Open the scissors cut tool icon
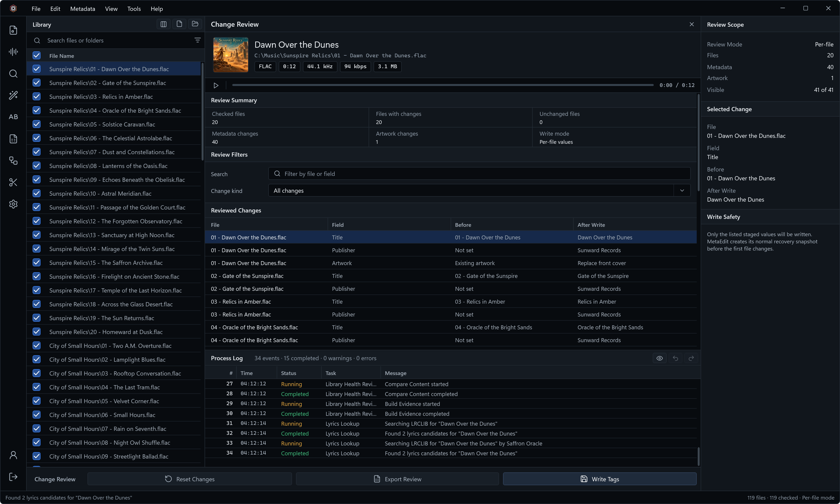Viewport: 840px width, 504px height. (13, 182)
